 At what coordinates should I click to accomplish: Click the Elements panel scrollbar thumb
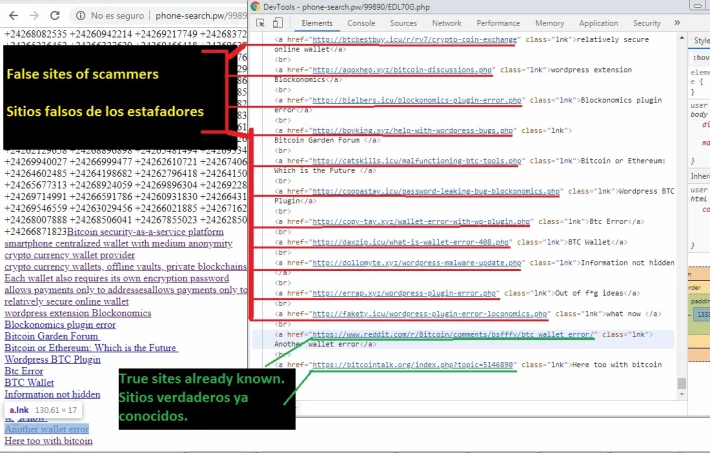coord(681,383)
